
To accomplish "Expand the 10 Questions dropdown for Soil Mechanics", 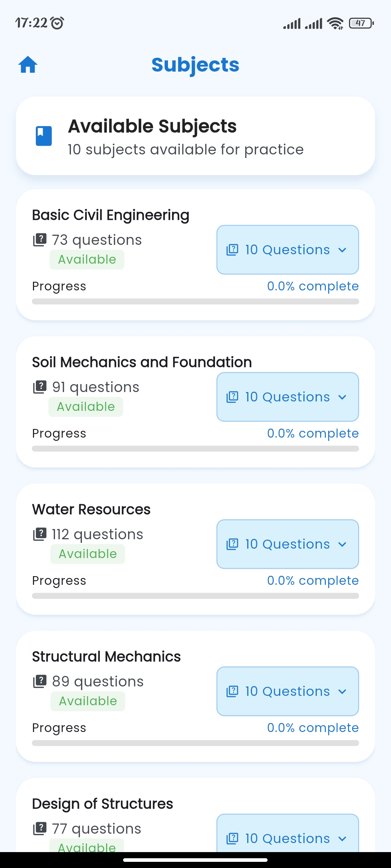I will 343,397.
